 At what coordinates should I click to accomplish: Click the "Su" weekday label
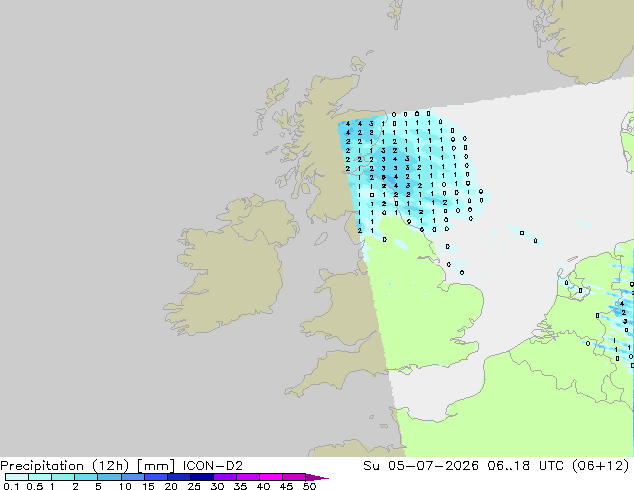click(x=371, y=466)
